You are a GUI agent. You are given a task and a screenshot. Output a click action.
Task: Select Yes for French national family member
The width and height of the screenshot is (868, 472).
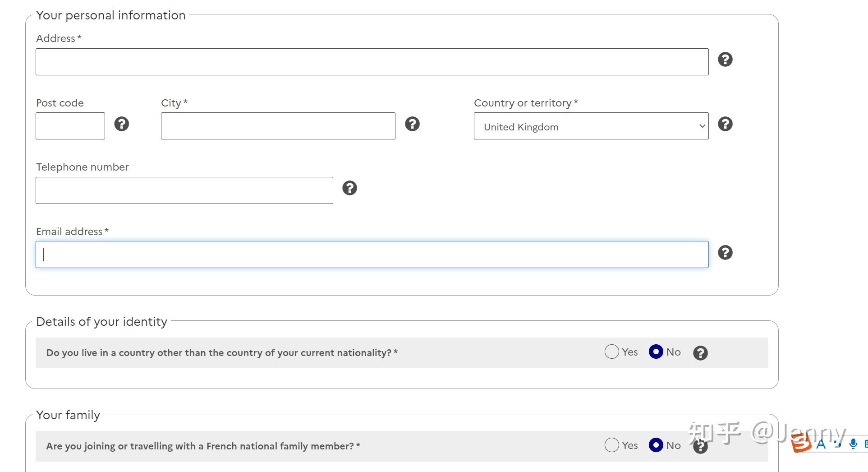coord(611,445)
